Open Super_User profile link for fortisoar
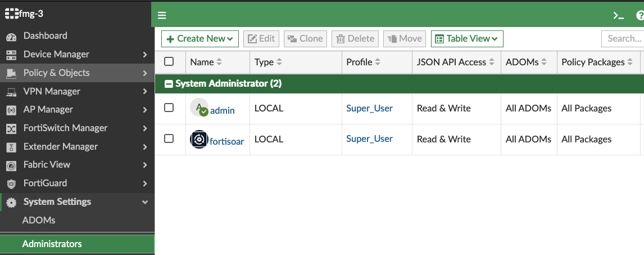The width and height of the screenshot is (644, 255). [369, 139]
